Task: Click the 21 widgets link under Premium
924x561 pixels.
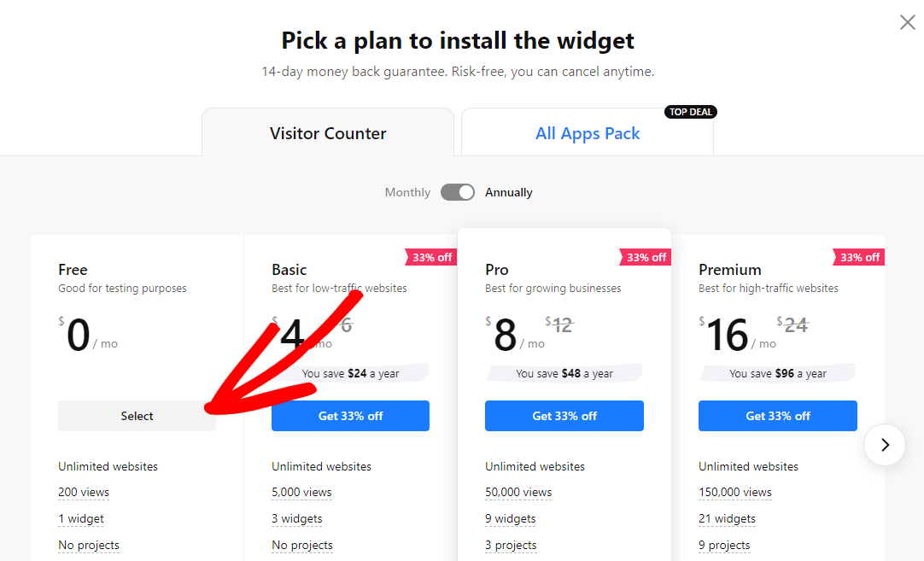Action: click(727, 518)
